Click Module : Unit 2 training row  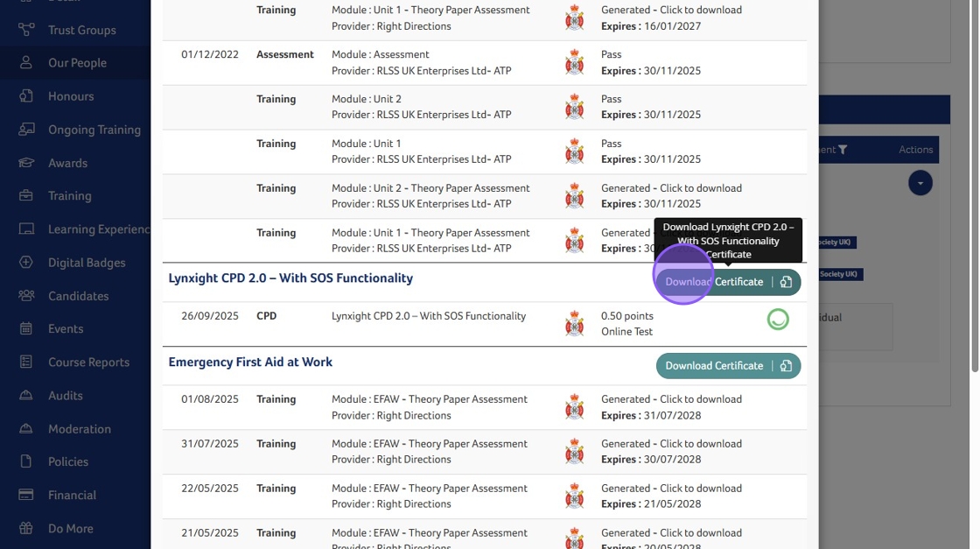coord(485,107)
